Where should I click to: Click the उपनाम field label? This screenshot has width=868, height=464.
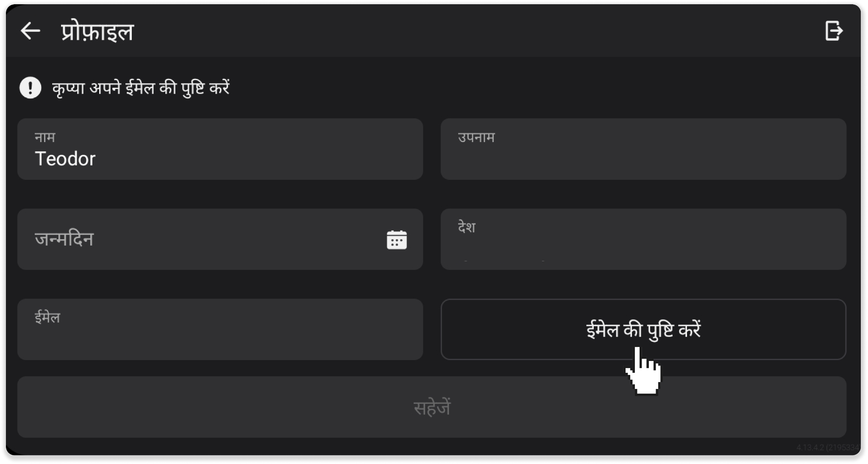point(476,137)
